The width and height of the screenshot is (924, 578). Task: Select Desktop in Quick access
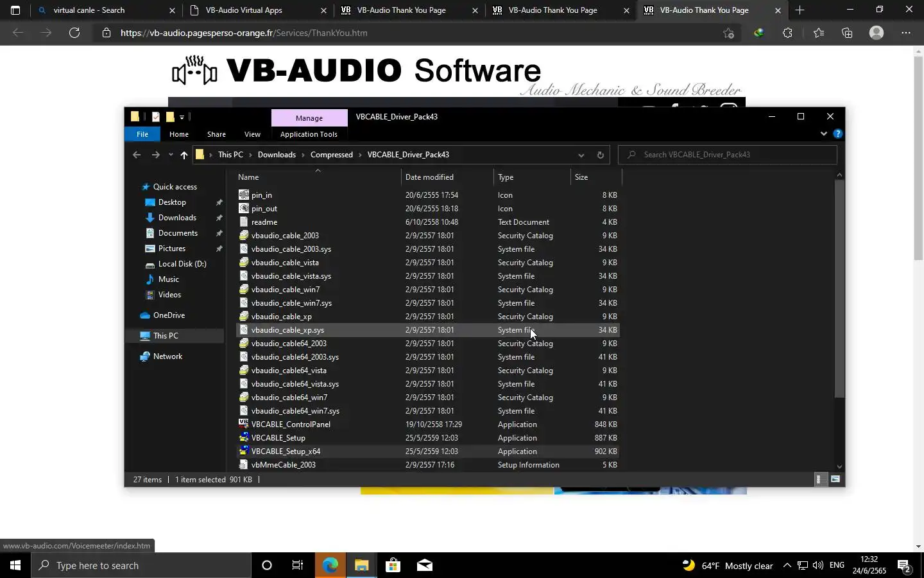click(x=172, y=202)
